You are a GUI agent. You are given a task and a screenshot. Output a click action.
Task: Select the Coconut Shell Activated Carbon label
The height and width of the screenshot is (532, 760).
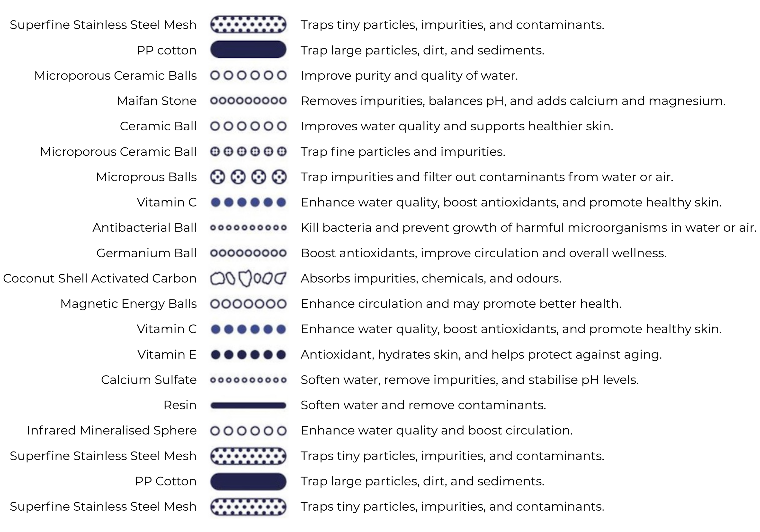100,279
